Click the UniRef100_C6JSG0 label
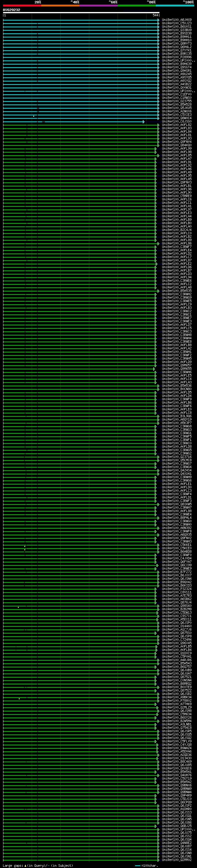Viewport: 197px width, 868px height. 177,121
